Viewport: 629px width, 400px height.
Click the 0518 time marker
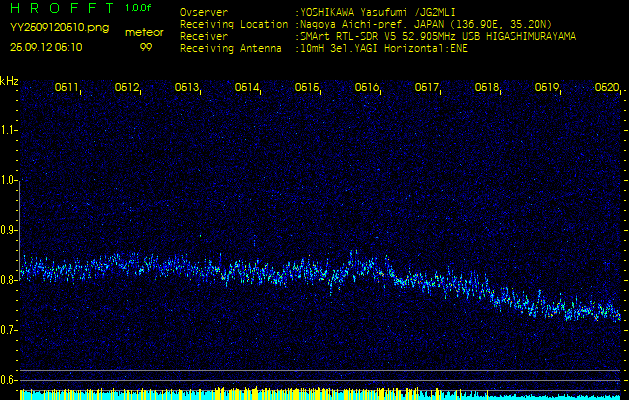[x=487, y=88]
